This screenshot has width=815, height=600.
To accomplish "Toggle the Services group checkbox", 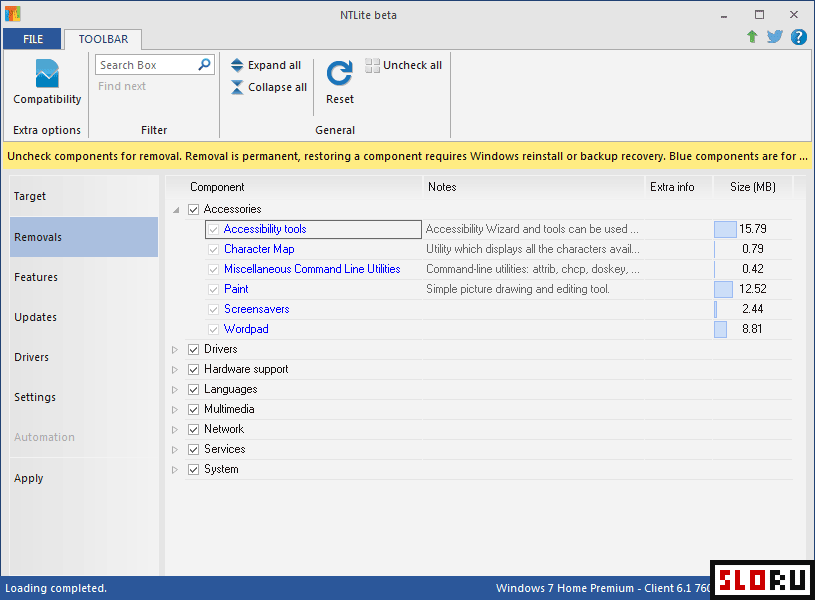I will [193, 449].
